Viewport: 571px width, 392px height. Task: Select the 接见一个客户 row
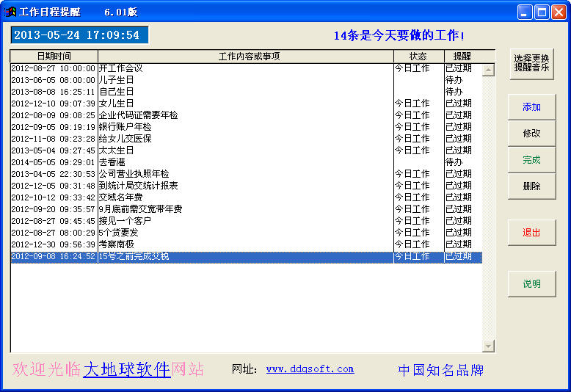[x=246, y=221]
